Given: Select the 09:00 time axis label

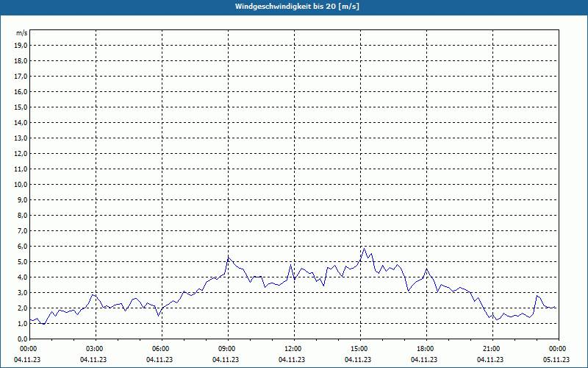Looking at the screenshot, I should (x=226, y=349).
